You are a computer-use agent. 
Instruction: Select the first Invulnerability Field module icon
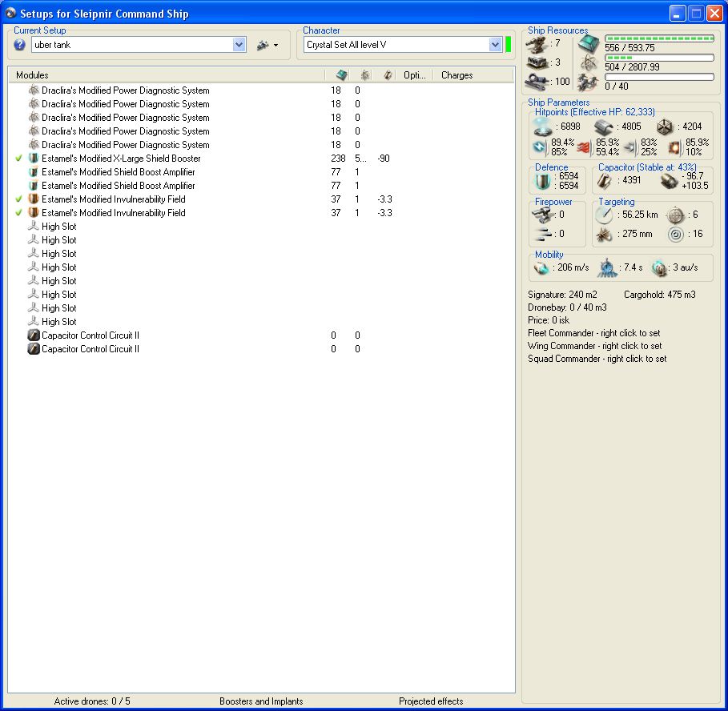coord(34,199)
